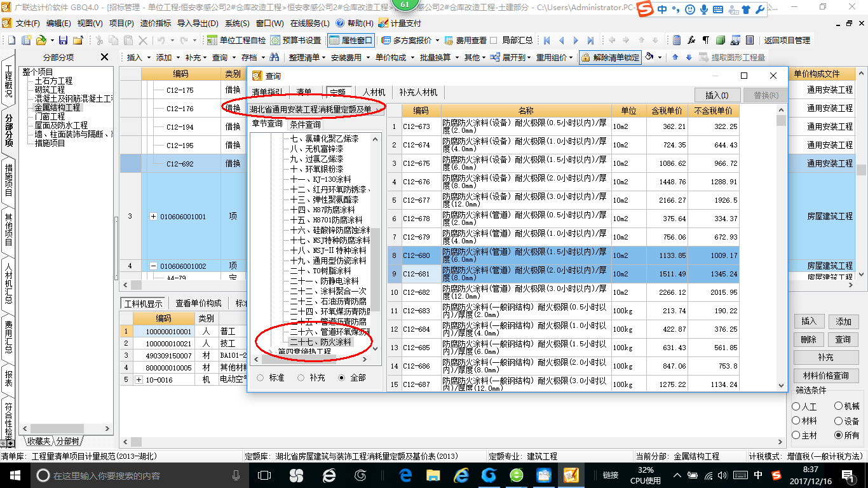
Task: Click the 补充 button on right panel
Action: point(825,358)
